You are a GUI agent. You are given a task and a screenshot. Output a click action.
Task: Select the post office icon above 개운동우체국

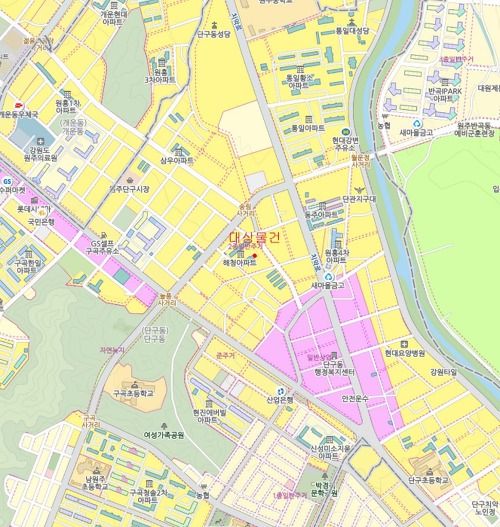click(18, 106)
